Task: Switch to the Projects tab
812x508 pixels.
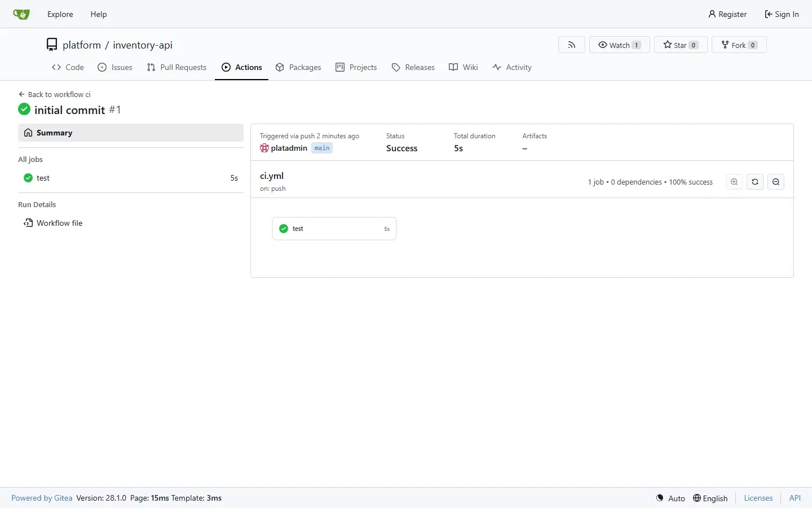Action: coord(356,67)
